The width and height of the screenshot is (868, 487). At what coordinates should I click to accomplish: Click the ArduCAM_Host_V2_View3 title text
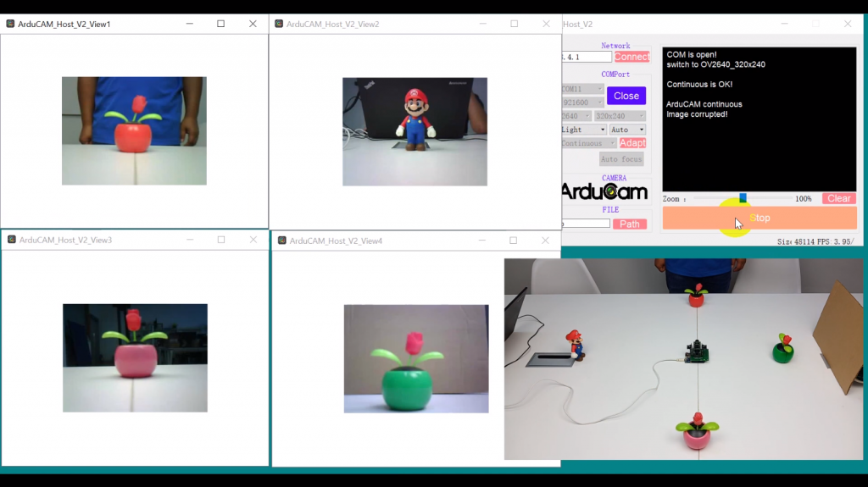(x=65, y=240)
